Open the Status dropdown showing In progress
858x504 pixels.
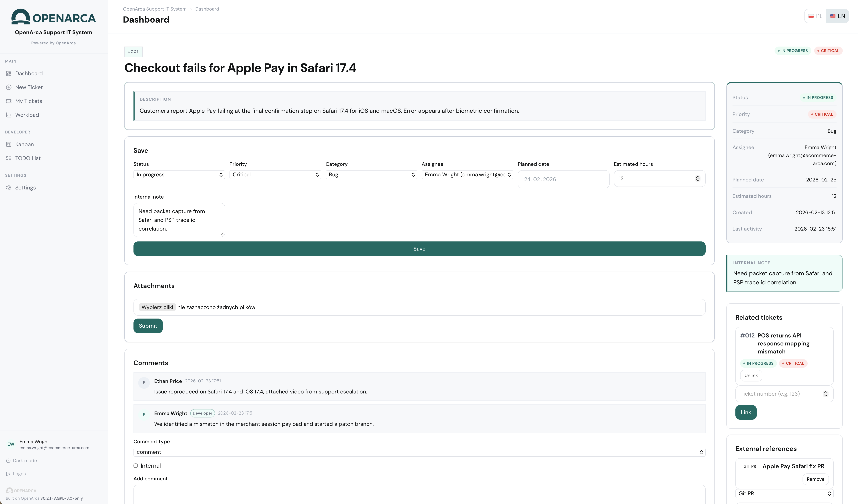(179, 175)
